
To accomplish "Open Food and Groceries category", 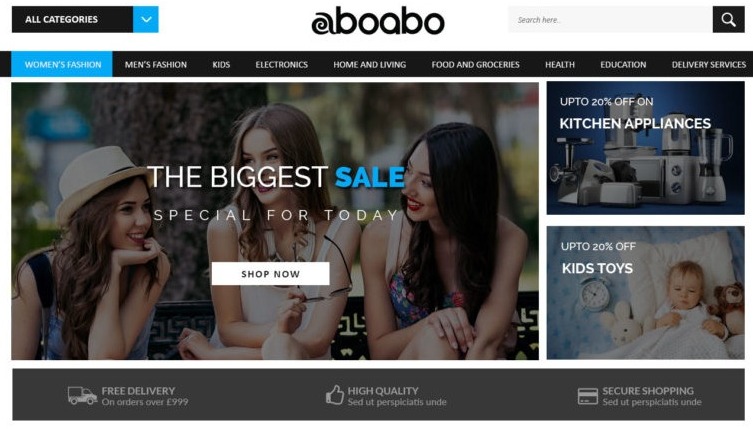I will 475,64.
